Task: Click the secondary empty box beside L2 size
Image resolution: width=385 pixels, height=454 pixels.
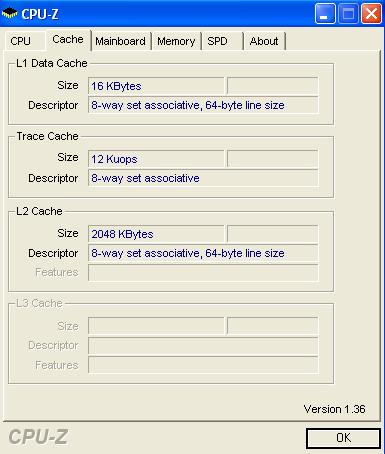Action: [272, 234]
